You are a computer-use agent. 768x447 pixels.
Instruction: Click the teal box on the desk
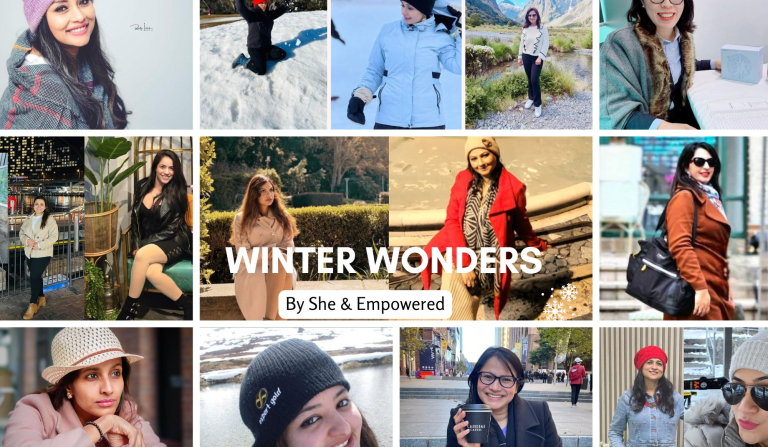pyautogui.click(x=742, y=64)
